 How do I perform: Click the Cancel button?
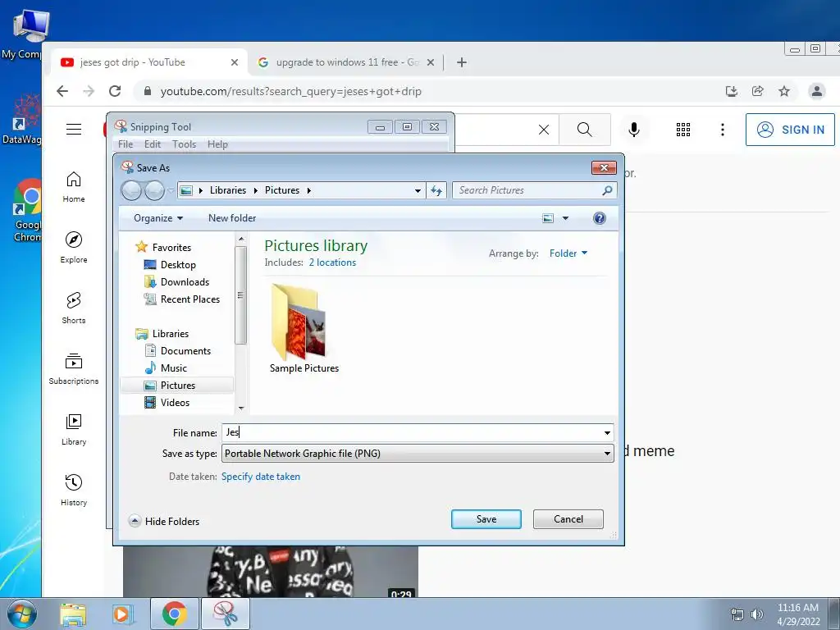pos(568,519)
